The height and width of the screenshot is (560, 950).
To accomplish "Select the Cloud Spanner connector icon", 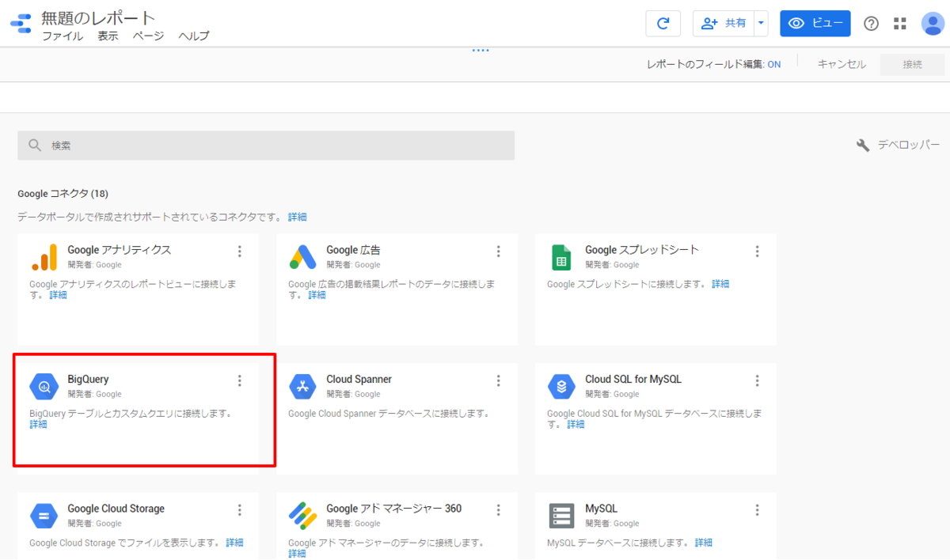I will [302, 386].
